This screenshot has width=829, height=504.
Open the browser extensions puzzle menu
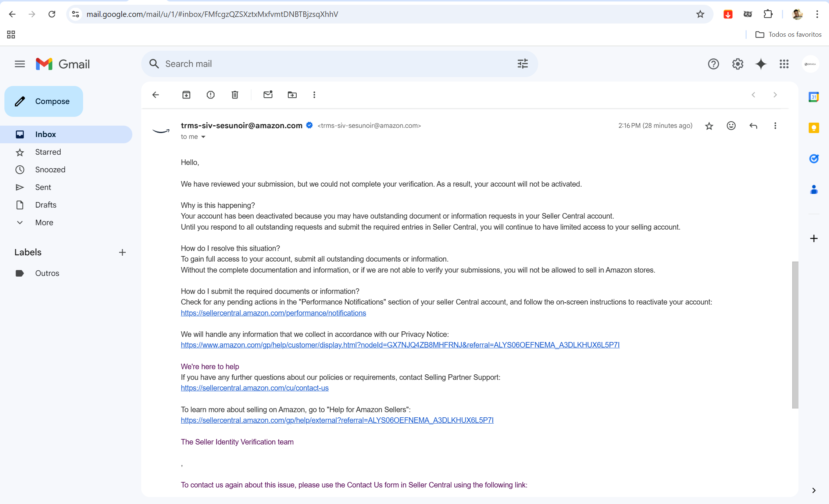tap(768, 14)
